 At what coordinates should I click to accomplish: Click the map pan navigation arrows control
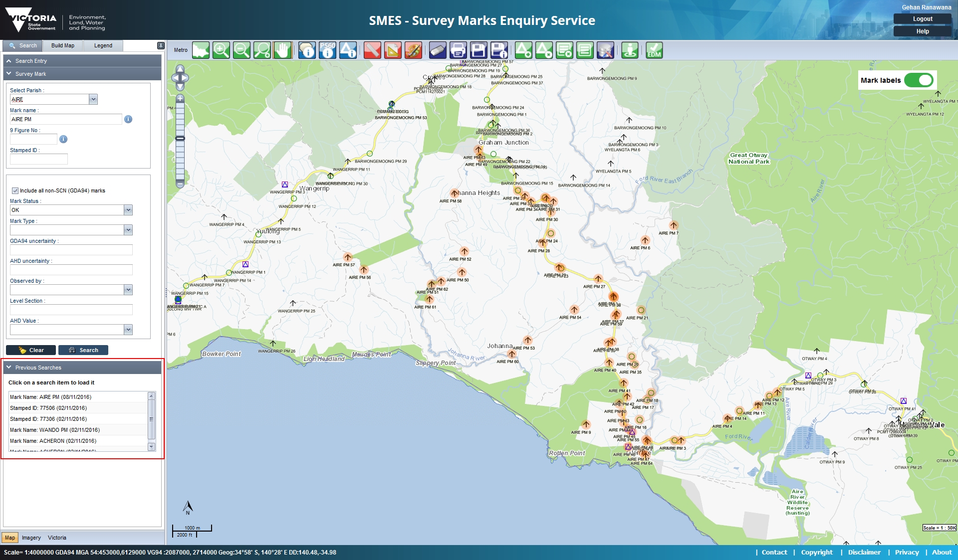click(x=180, y=78)
